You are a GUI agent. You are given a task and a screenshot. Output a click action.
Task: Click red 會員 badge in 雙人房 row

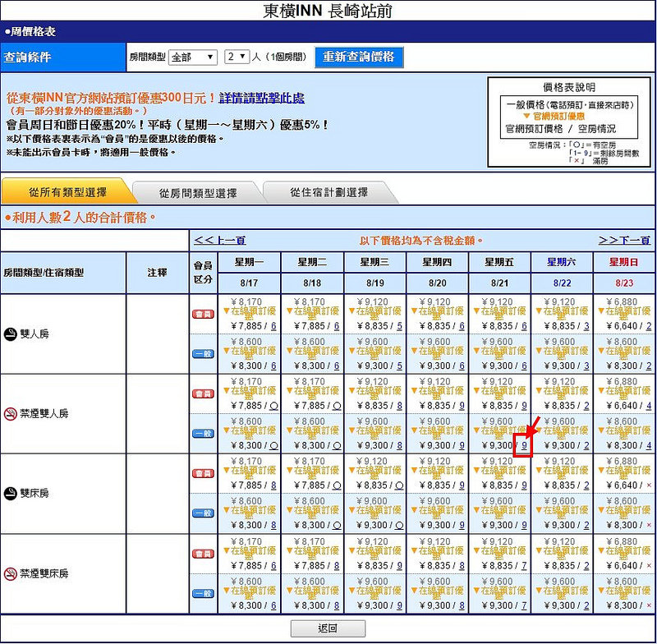(x=203, y=314)
